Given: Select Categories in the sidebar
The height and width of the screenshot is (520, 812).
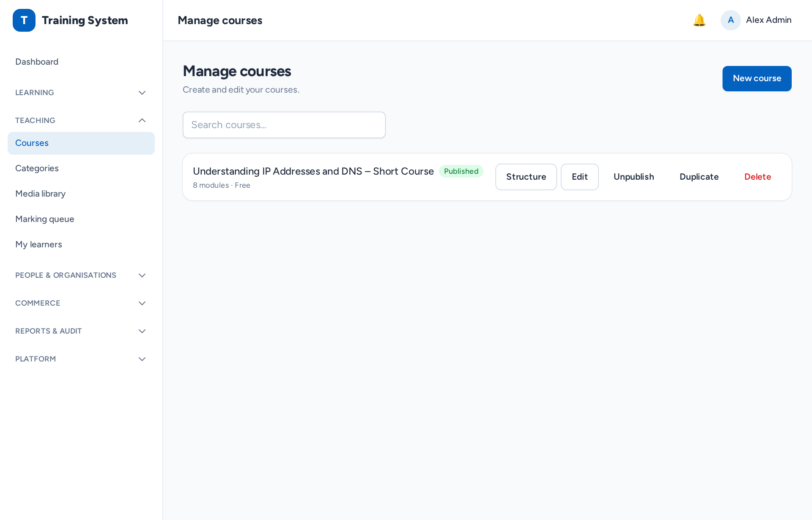Looking at the screenshot, I should (81, 168).
